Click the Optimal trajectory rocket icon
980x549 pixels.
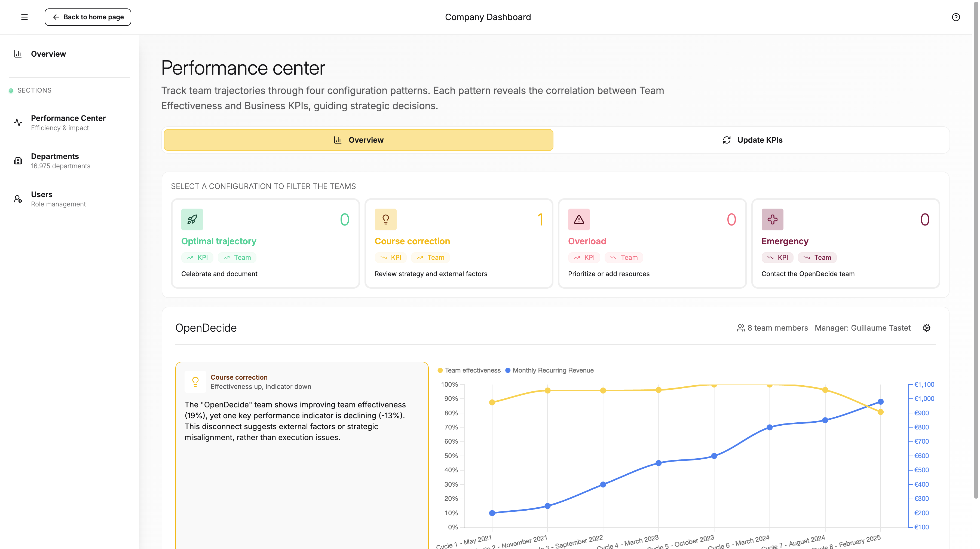tap(192, 219)
